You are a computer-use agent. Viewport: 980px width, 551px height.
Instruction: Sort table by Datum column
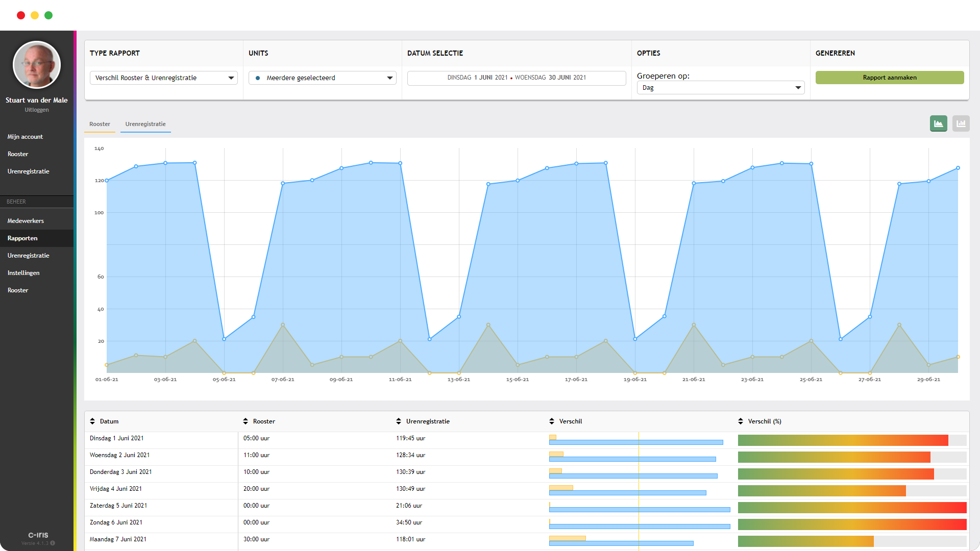pos(92,421)
